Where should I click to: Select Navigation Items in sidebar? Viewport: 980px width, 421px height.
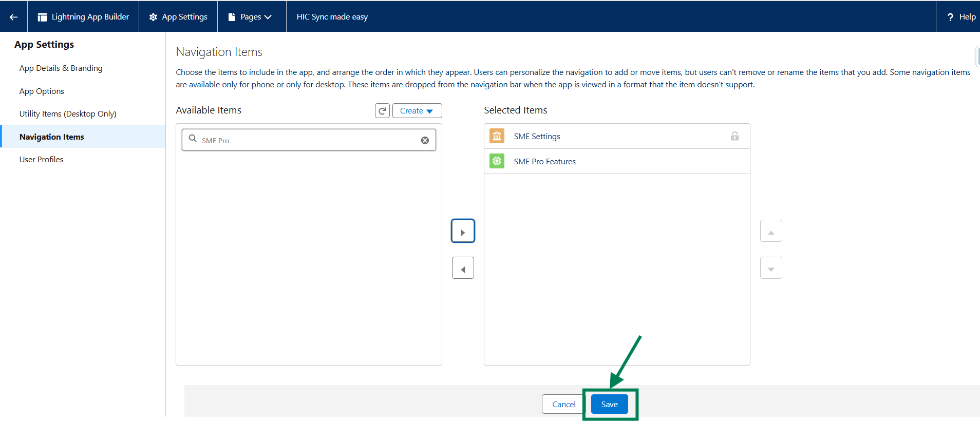click(83, 137)
